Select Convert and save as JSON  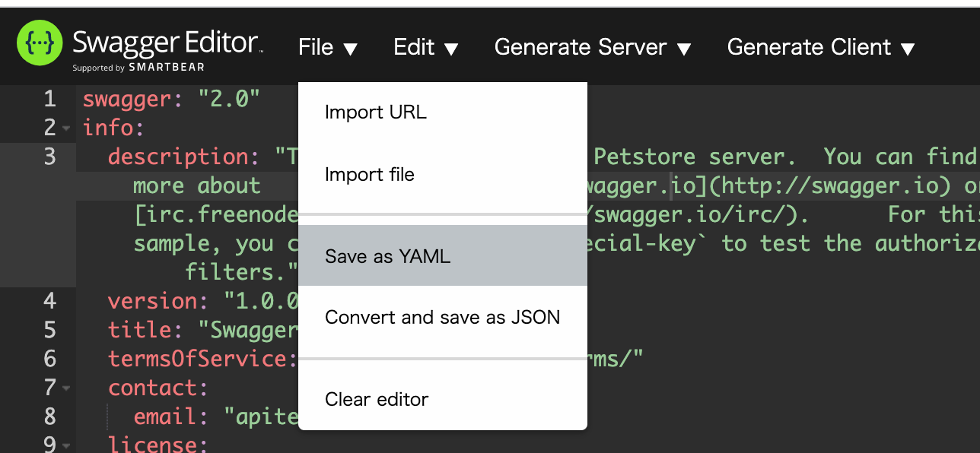click(x=443, y=317)
